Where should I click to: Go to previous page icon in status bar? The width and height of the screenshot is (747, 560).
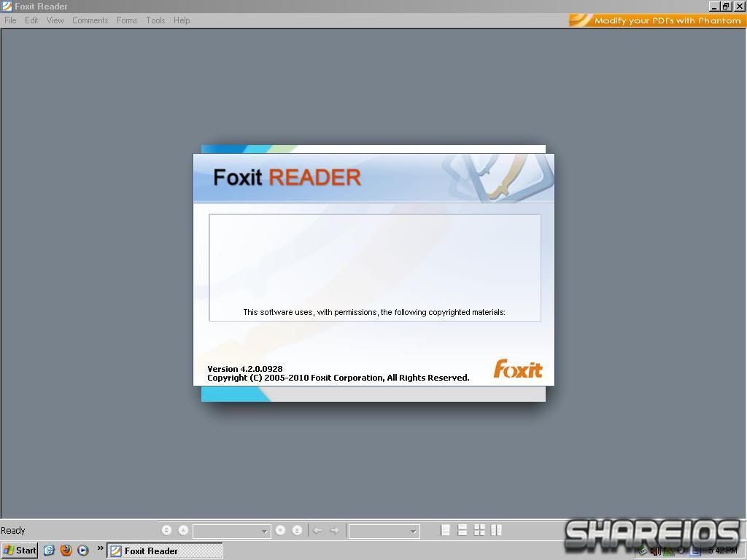pyautogui.click(x=183, y=530)
